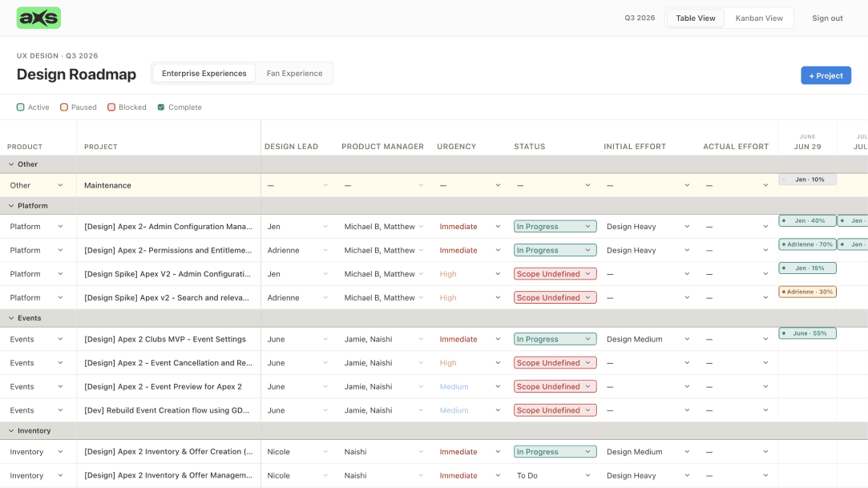Open In Progress status for Inventory & Offer Creation
This screenshot has height=488, width=868.
[x=555, y=451]
